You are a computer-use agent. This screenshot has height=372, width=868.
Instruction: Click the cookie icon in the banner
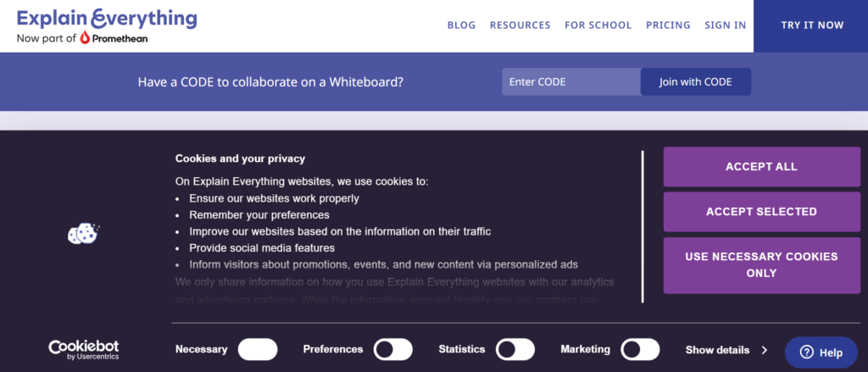click(x=83, y=233)
